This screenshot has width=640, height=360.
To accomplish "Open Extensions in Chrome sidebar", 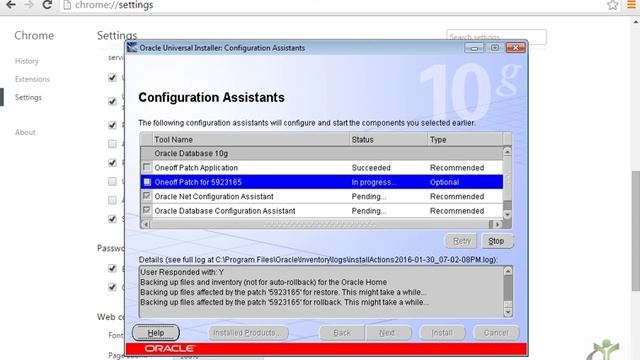I will [32, 79].
